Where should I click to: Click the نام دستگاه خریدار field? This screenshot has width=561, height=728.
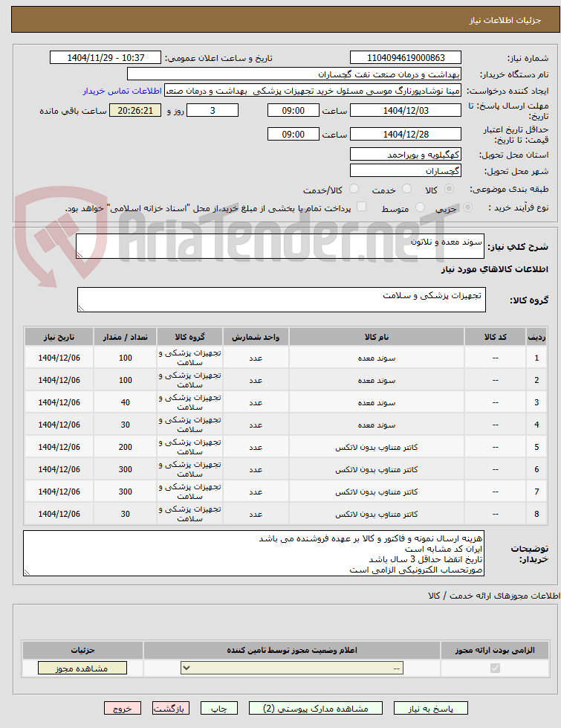294,74
